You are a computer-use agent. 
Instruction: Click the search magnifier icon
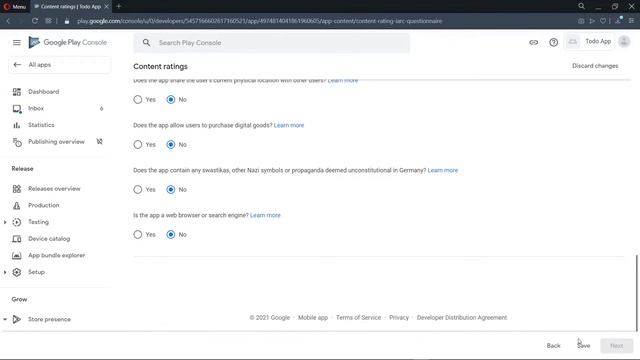pos(147,42)
